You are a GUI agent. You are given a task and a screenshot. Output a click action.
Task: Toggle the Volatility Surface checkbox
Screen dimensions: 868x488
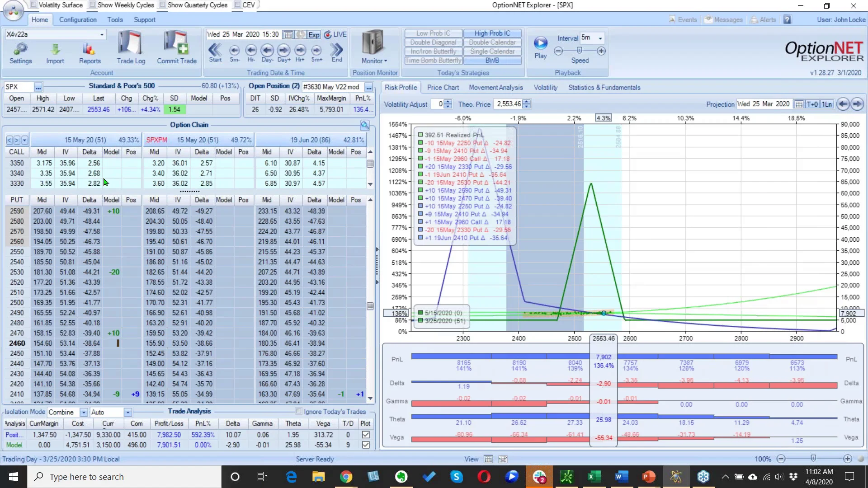34,5
